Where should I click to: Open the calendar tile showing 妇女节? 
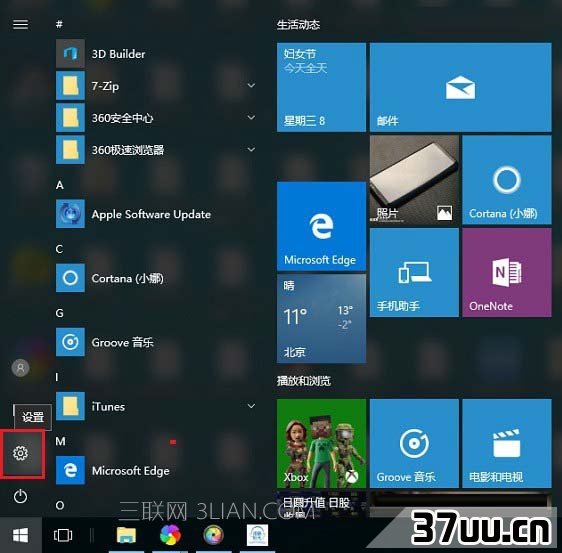click(x=322, y=87)
